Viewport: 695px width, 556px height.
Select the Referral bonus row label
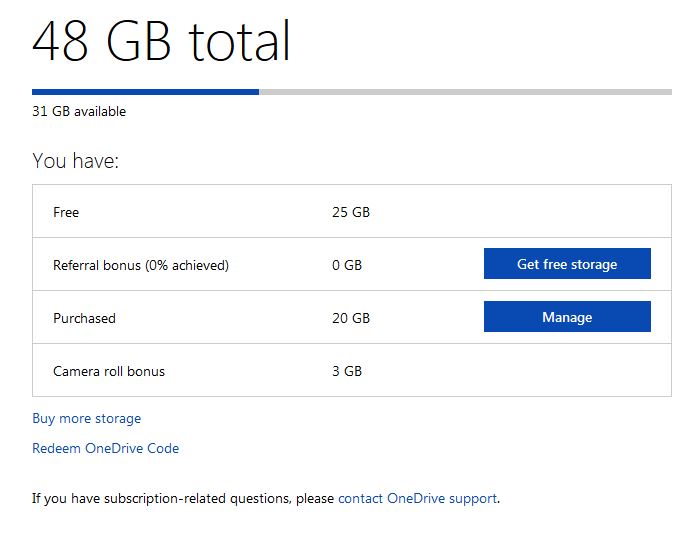point(141,265)
